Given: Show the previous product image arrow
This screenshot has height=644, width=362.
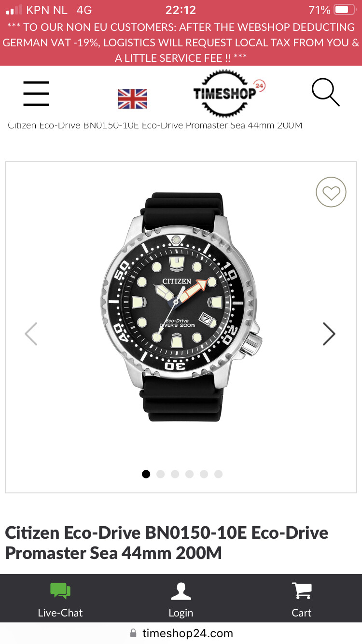Looking at the screenshot, I should 31,334.
